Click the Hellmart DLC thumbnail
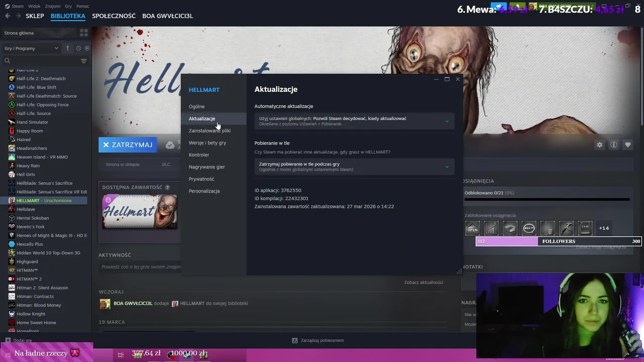Viewport: 644px width, 362px height. coord(140,212)
